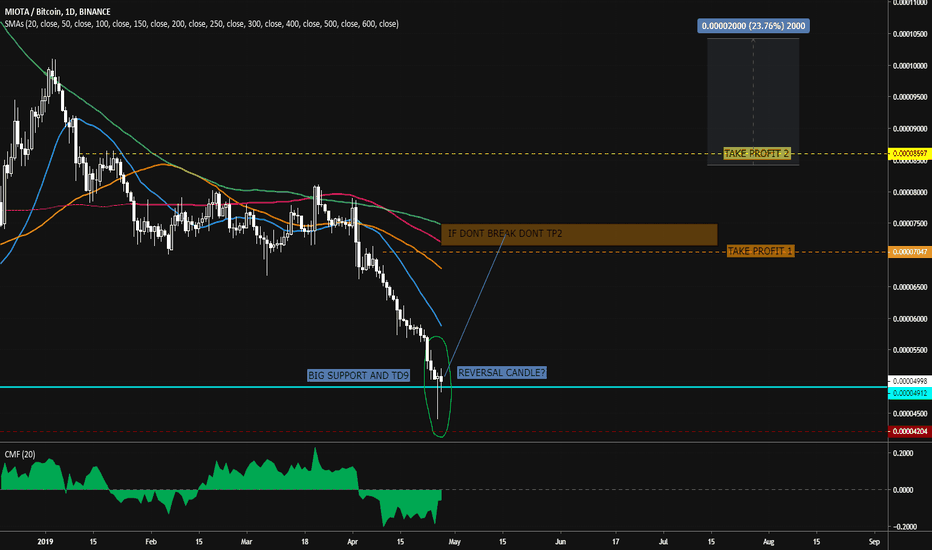Click the TAKE PROFIT 1 label
This screenshot has width=932, height=550.
pos(760,251)
